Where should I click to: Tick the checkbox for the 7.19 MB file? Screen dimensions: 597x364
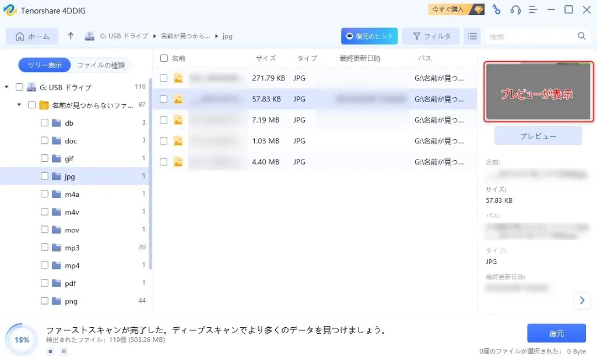164,120
